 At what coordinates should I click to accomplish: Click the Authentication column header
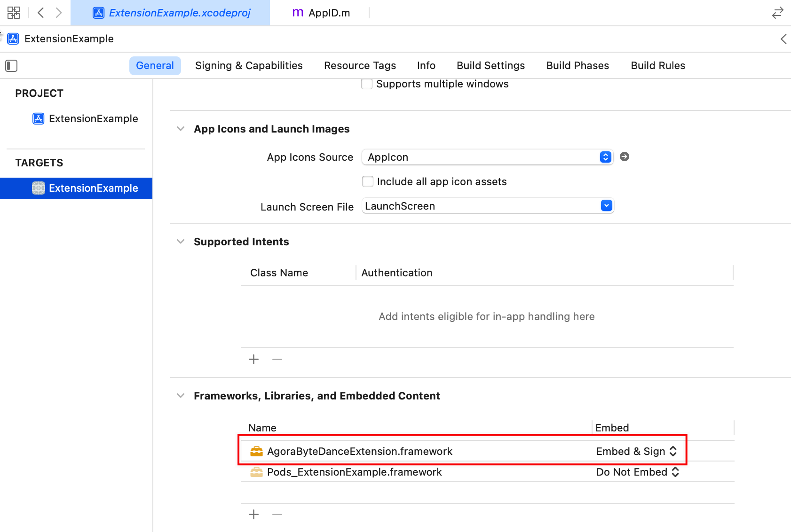pyautogui.click(x=396, y=273)
